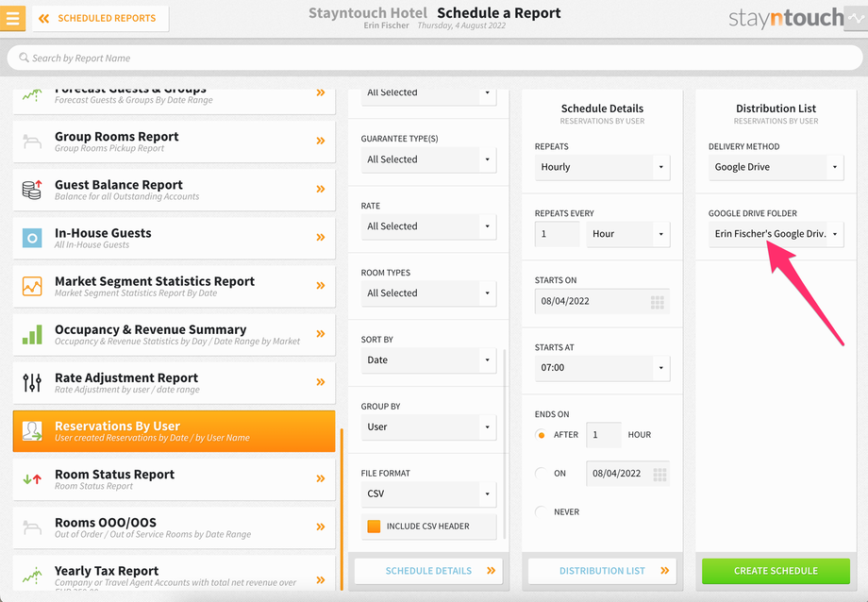Select the Occupancy & Revenue Summary entry
The image size is (868, 602).
pos(174,334)
